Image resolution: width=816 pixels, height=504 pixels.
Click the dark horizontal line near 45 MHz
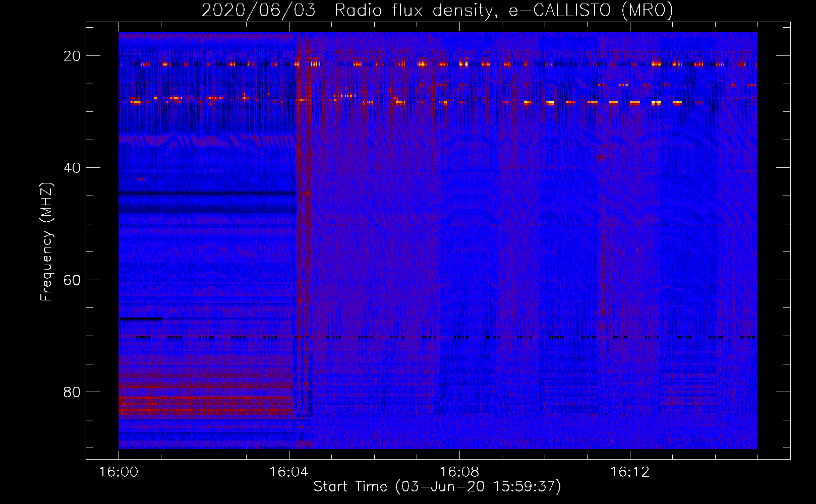(x=207, y=193)
